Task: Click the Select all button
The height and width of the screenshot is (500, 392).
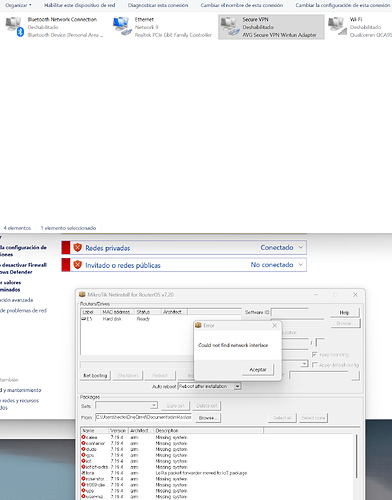Action: tap(282, 418)
